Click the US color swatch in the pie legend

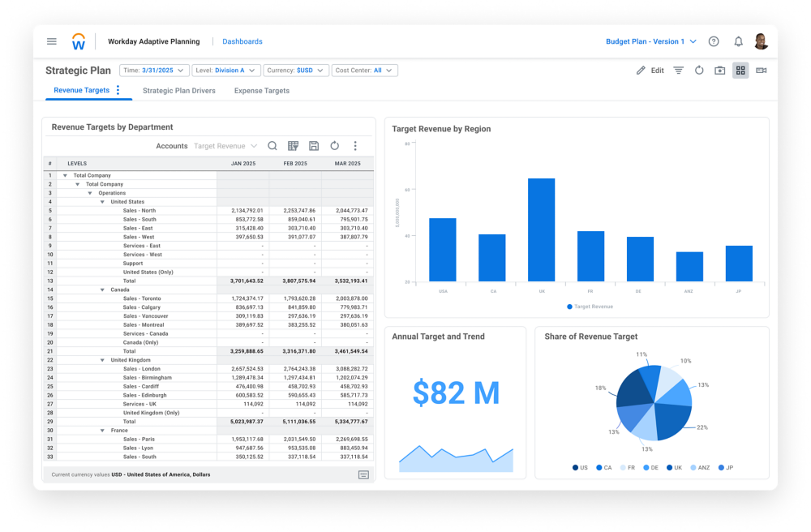point(575,467)
